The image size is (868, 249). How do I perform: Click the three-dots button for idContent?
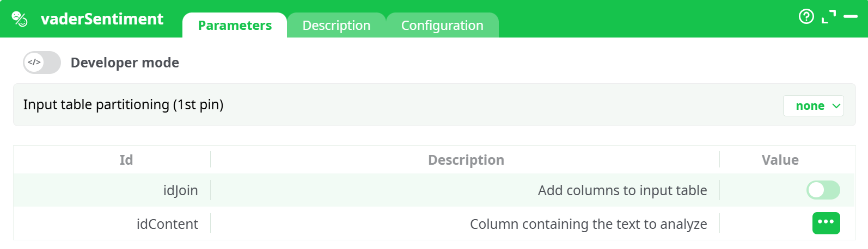click(x=826, y=223)
